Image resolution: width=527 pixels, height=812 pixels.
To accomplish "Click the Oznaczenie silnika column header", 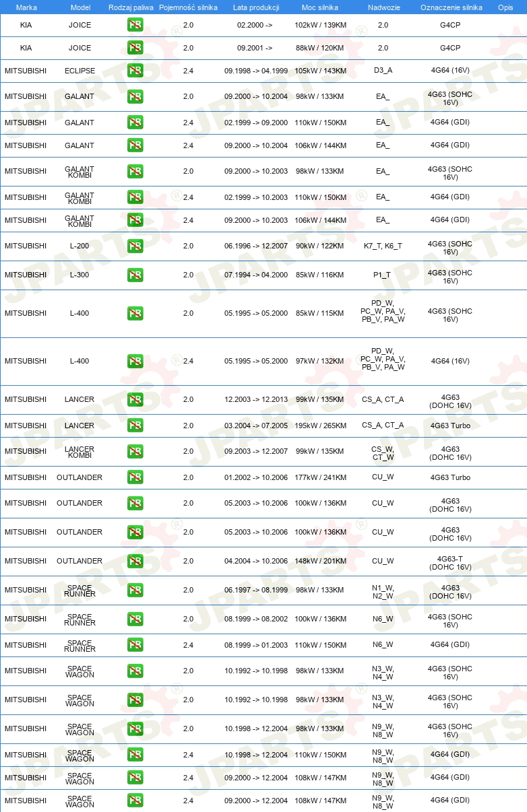I will click(451, 7).
